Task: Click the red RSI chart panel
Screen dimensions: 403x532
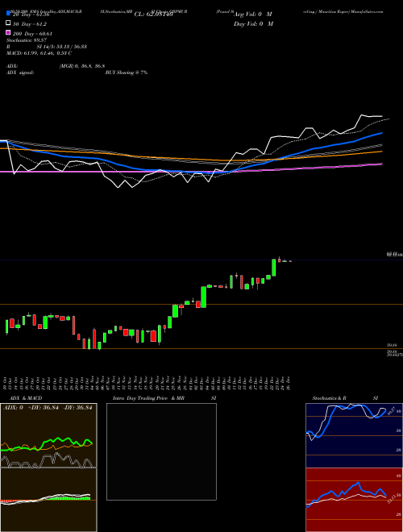Action: tap(354, 500)
